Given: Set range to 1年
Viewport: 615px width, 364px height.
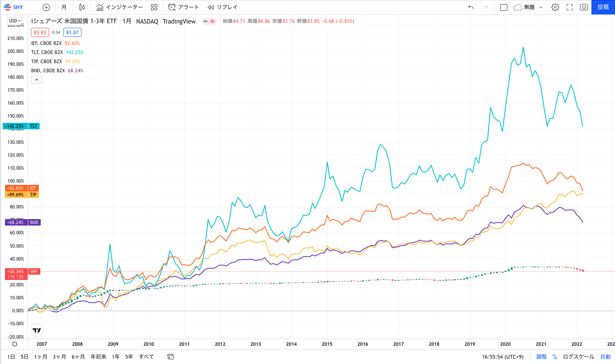Looking at the screenshot, I should click(116, 357).
